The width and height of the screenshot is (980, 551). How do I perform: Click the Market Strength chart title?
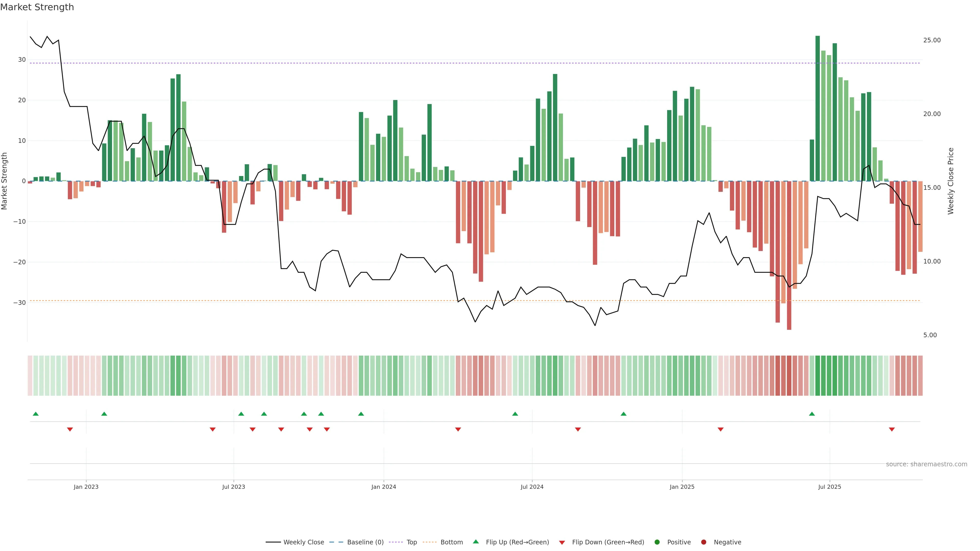tap(37, 7)
